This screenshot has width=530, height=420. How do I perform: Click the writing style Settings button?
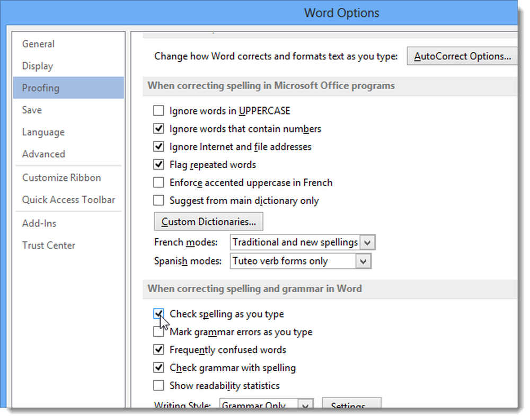point(351,403)
